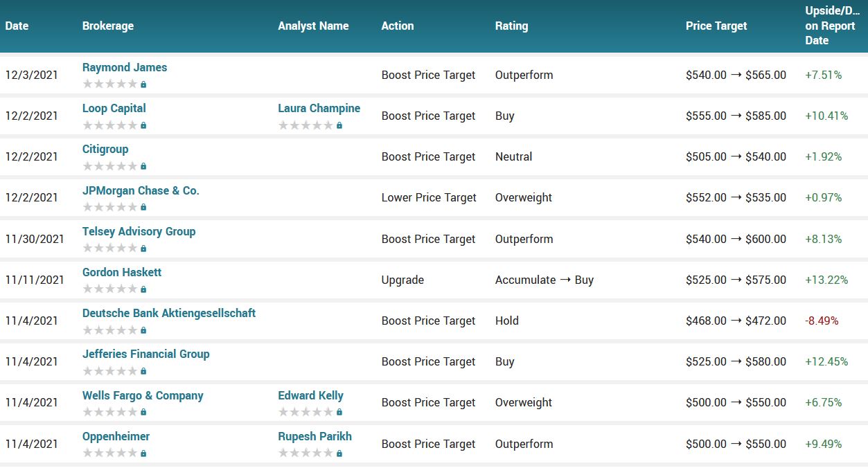Viewport: 868px width, 468px height.
Task: Click price target $468.00 → $472.00
Action: coord(736,321)
